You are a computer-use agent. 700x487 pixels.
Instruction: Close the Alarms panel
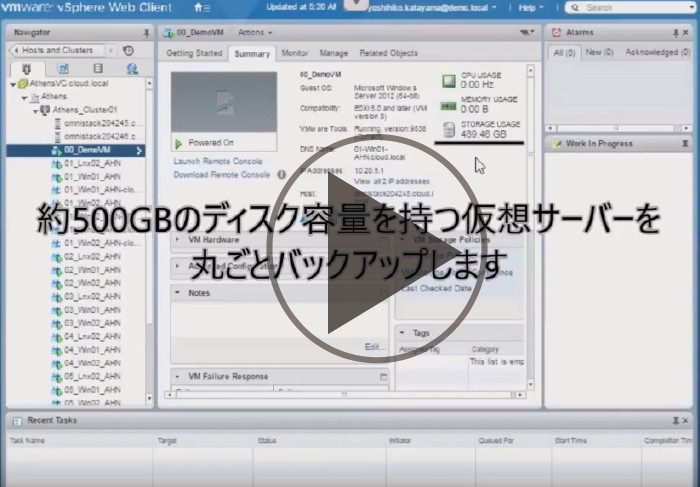pos(686,33)
